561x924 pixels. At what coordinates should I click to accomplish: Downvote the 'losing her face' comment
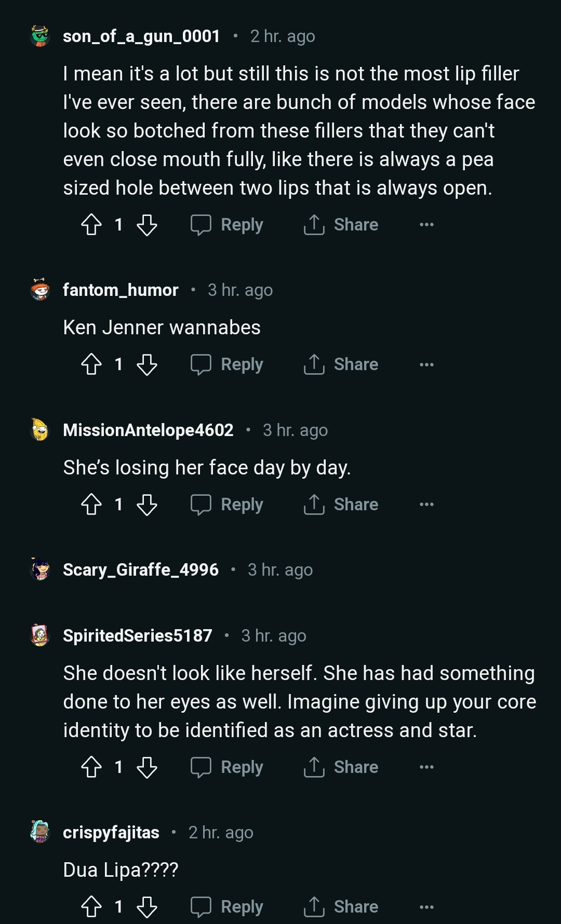(146, 505)
